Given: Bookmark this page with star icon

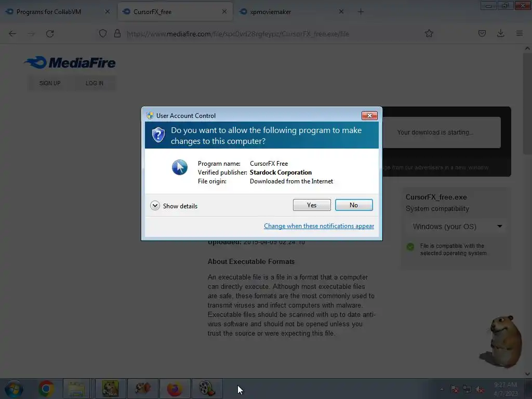Looking at the screenshot, I should [x=429, y=34].
